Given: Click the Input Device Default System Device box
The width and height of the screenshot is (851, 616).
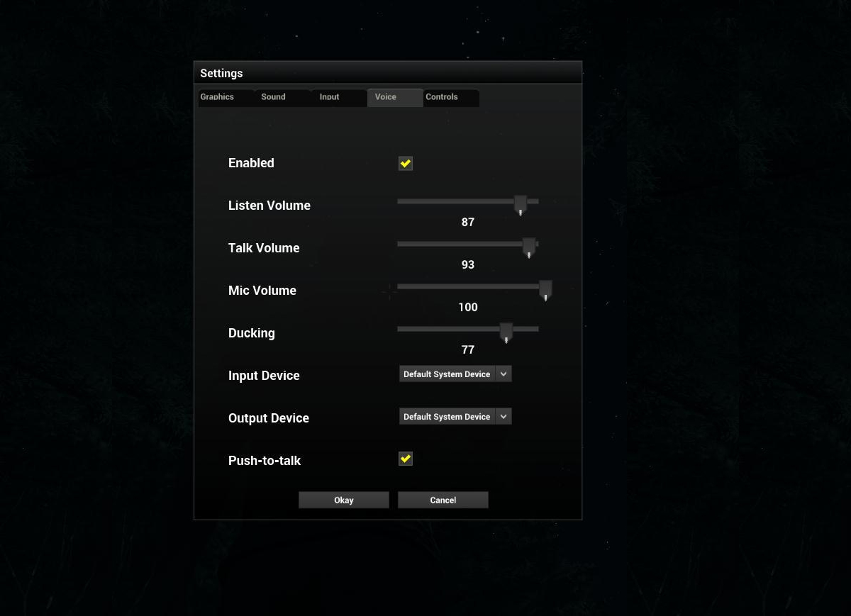Looking at the screenshot, I should click(447, 374).
